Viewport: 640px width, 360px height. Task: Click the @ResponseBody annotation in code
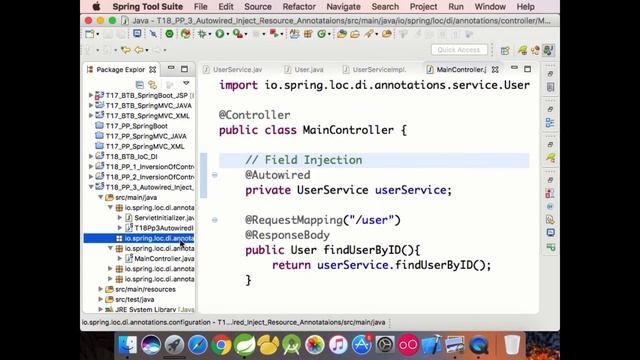(x=287, y=235)
